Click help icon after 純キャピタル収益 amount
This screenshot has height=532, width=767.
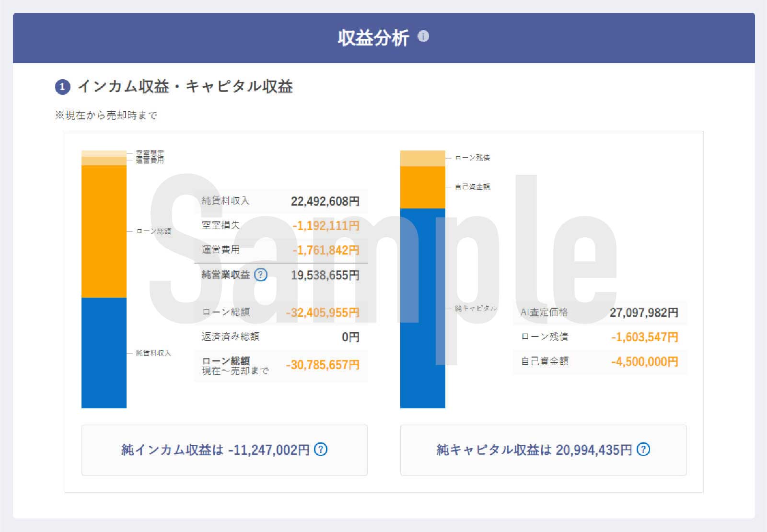point(643,450)
